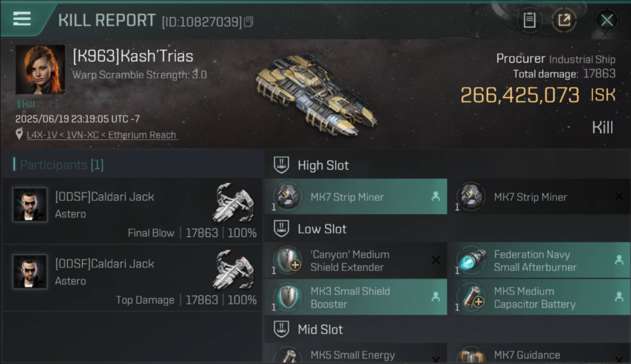Screen dimensions: 631x364
Task: Open the L4X-1V location link
Action: (102, 135)
